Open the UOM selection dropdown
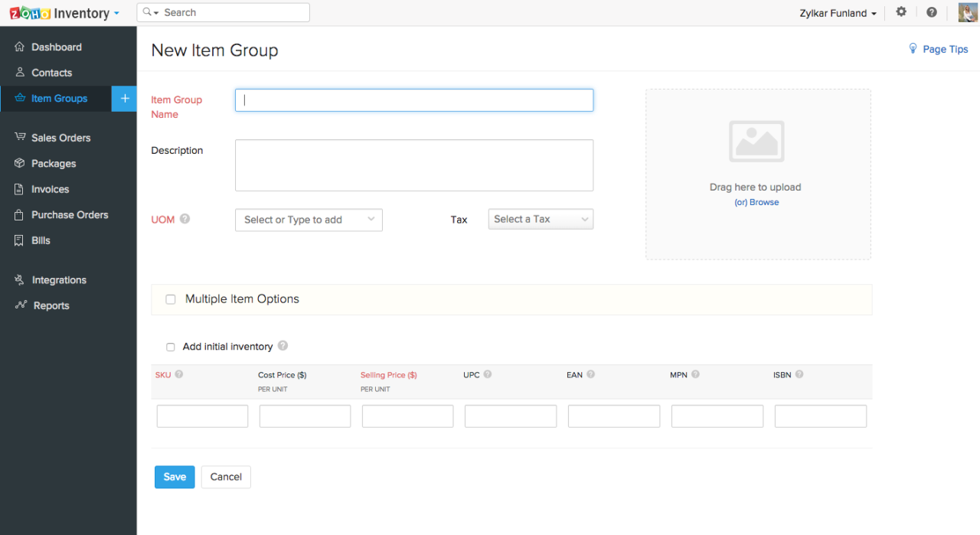The image size is (980, 535). click(309, 220)
